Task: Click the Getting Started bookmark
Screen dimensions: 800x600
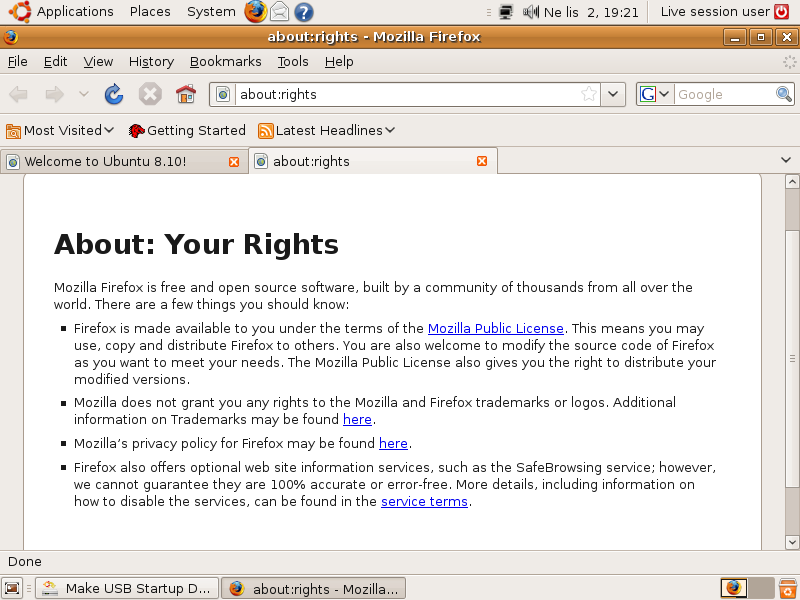Action: [x=187, y=131]
